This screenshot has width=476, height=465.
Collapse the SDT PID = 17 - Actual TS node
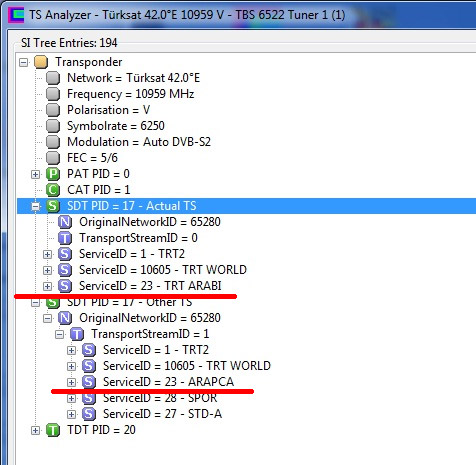[x=35, y=206]
